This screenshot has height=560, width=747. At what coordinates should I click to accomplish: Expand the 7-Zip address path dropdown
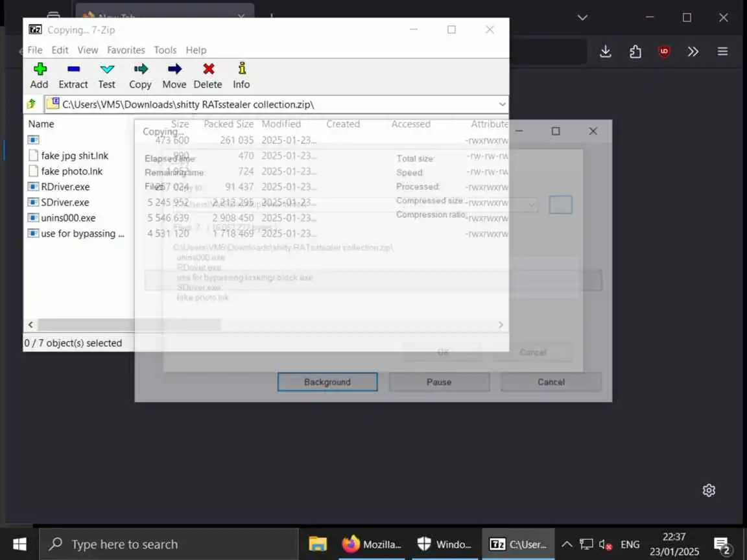pos(502,104)
